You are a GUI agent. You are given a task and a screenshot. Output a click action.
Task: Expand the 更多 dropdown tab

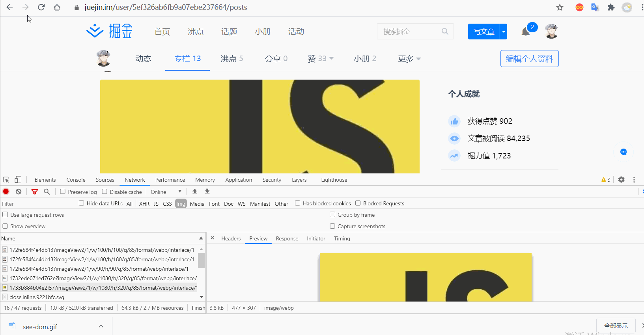point(409,59)
